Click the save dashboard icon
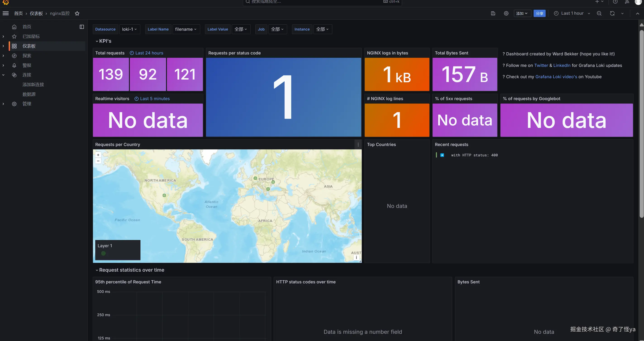The height and width of the screenshot is (341, 644). coord(493,14)
